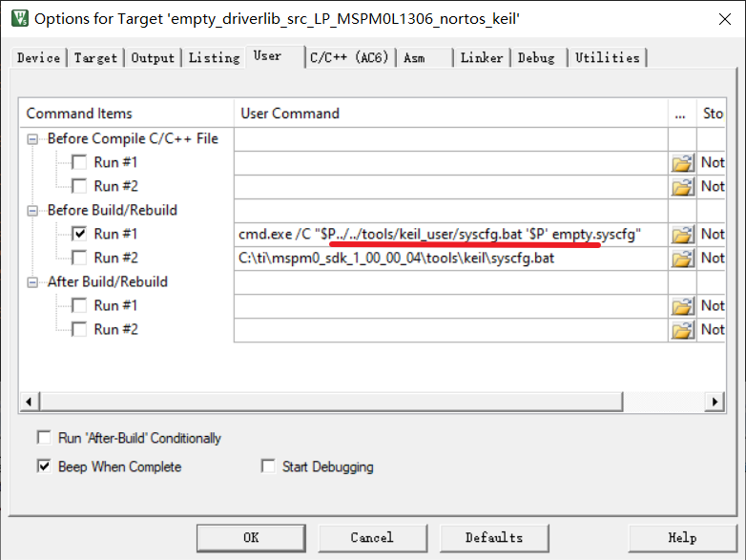Click the Cancel button
This screenshot has height=560, width=746.
point(373,538)
